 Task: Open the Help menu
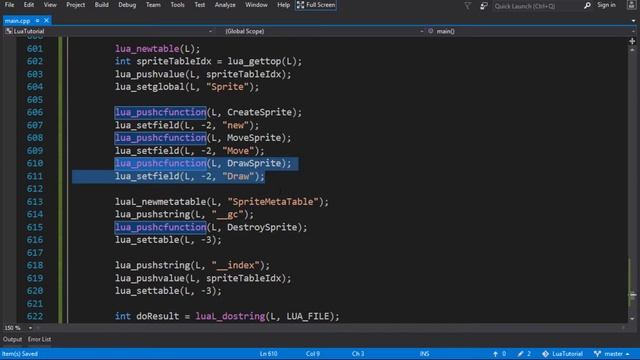pos(283,5)
